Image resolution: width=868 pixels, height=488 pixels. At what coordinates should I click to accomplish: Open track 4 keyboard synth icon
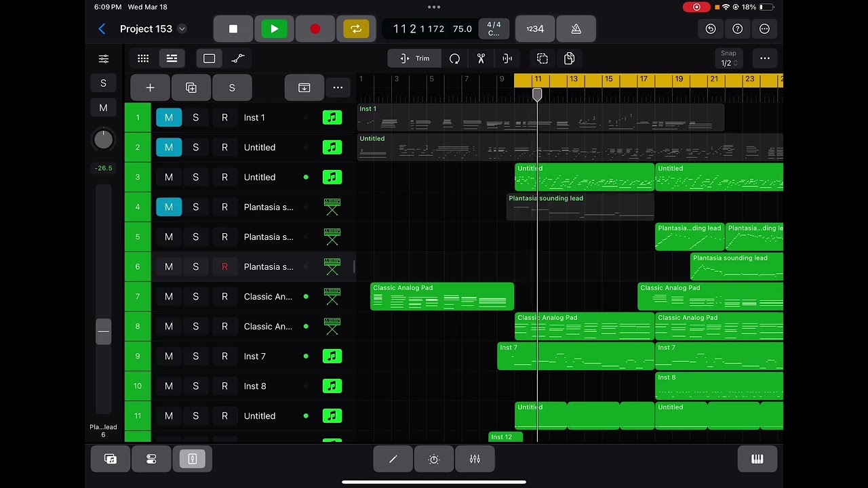coord(332,207)
